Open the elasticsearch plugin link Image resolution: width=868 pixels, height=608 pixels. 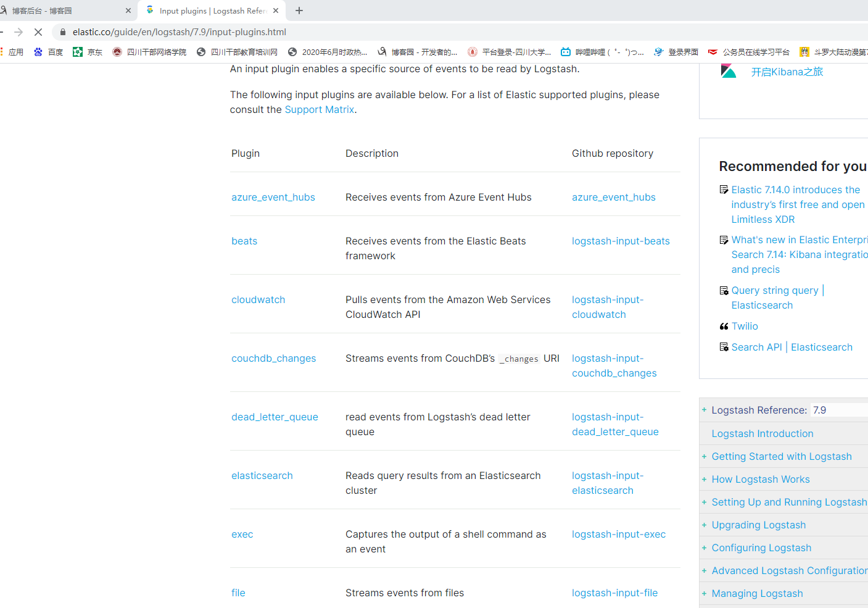[x=262, y=475]
